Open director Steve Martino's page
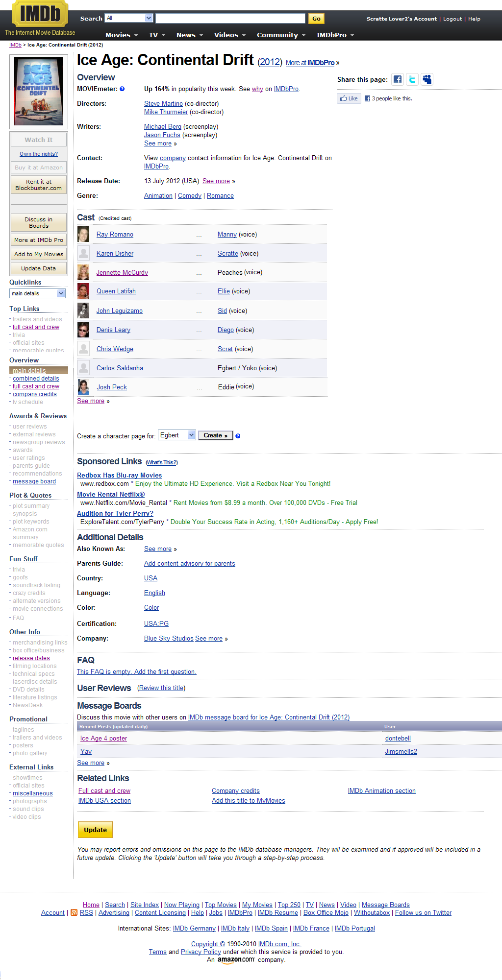Viewport: 502px width, 980px height. [163, 104]
